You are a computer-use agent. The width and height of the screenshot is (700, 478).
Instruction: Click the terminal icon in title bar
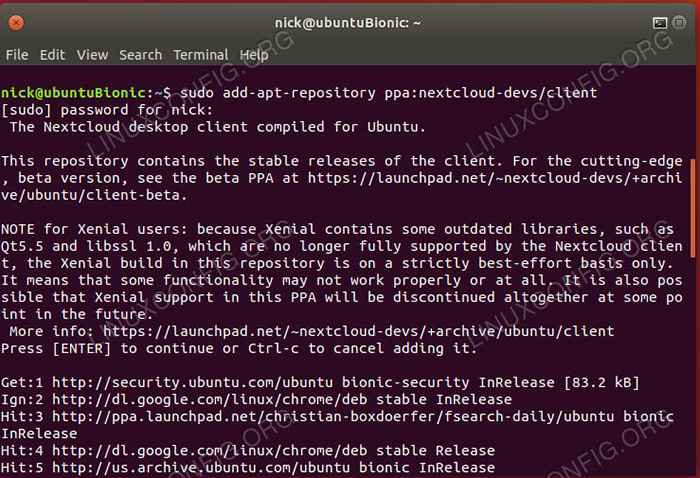(660, 22)
